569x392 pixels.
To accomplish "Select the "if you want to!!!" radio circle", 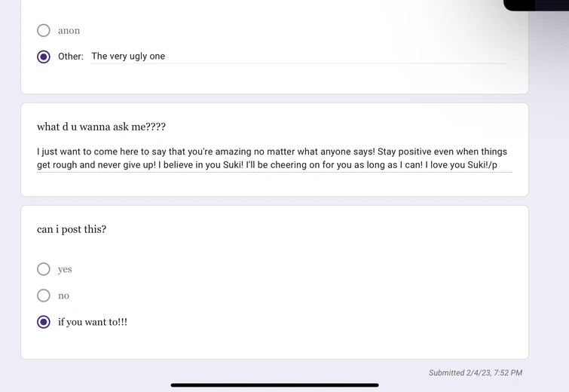I will (x=44, y=322).
